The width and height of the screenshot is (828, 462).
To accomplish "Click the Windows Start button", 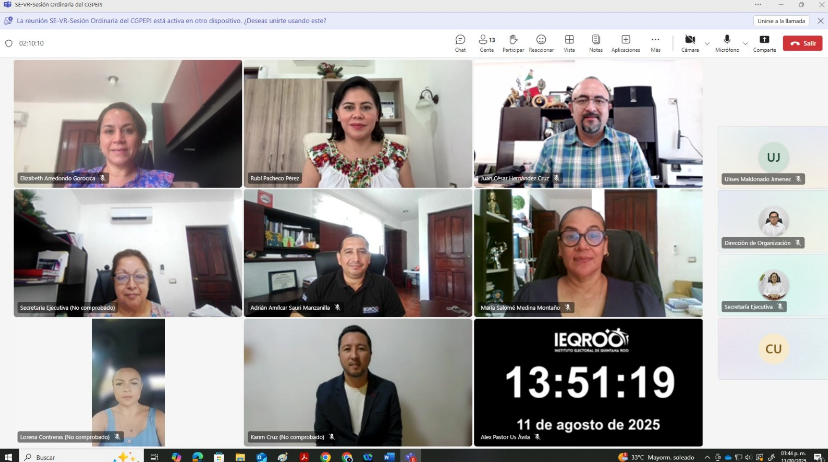I will (x=10, y=456).
